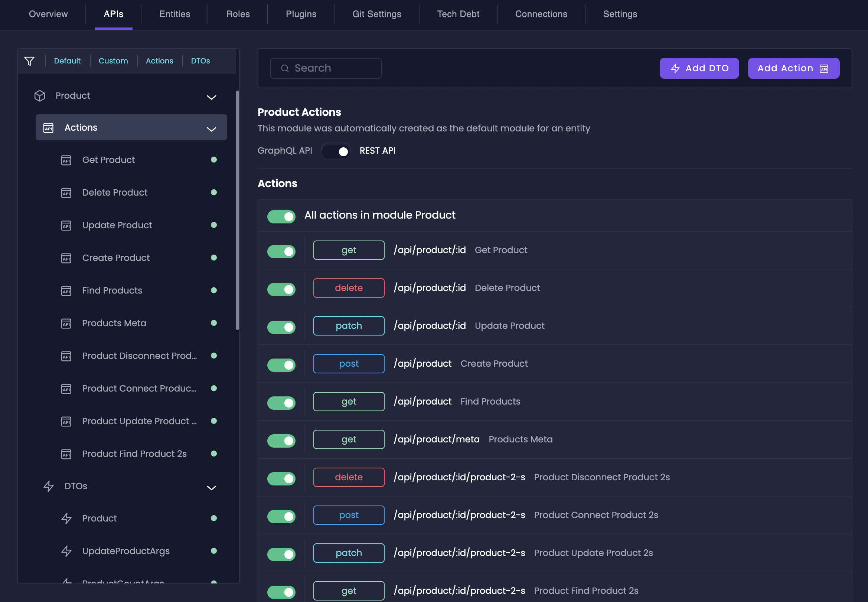Disable all actions in module Product

click(281, 216)
